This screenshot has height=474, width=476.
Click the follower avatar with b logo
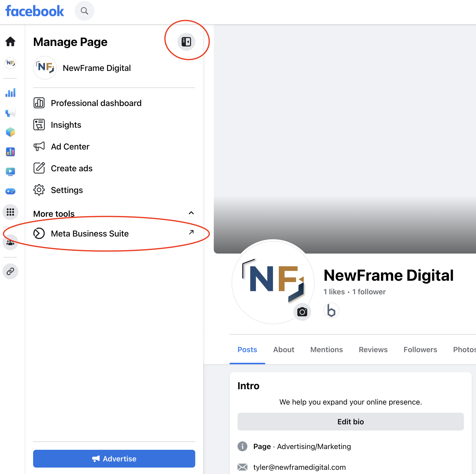(331, 310)
